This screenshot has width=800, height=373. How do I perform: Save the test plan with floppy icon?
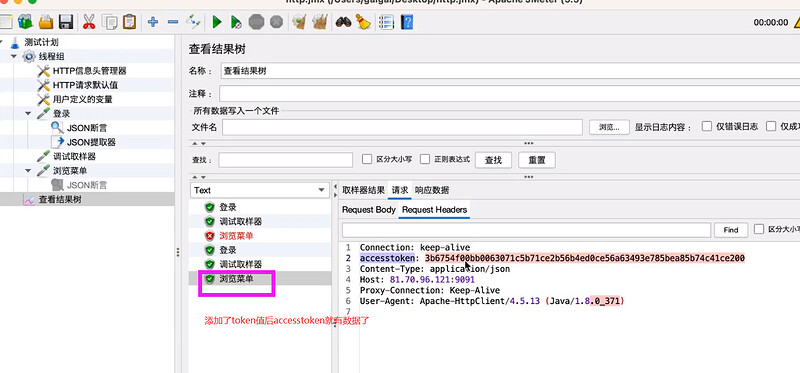66,21
